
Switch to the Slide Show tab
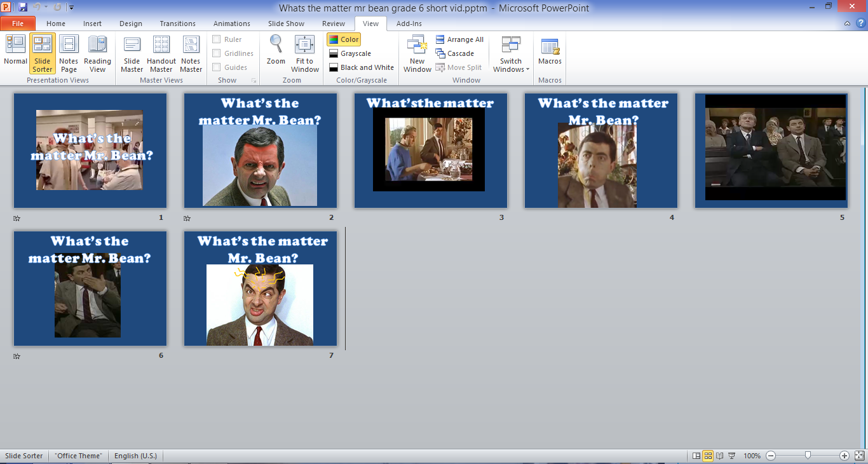[x=287, y=24]
